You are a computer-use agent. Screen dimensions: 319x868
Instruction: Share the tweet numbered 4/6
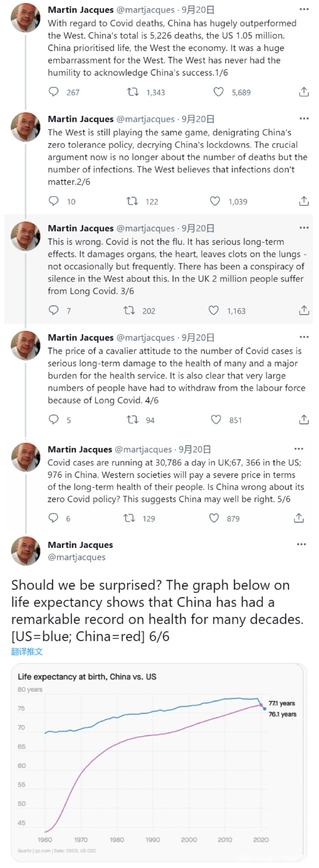coord(304,420)
